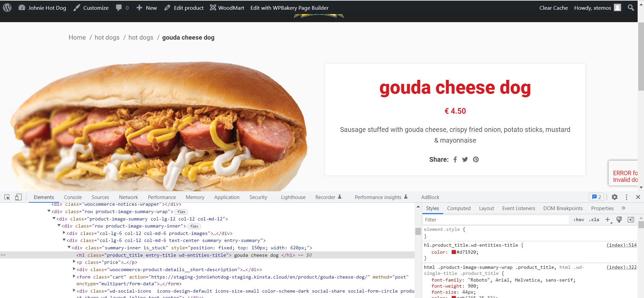This screenshot has height=298, width=644.
Task: Show more sidebar tabs chevron
Action: 623,208
